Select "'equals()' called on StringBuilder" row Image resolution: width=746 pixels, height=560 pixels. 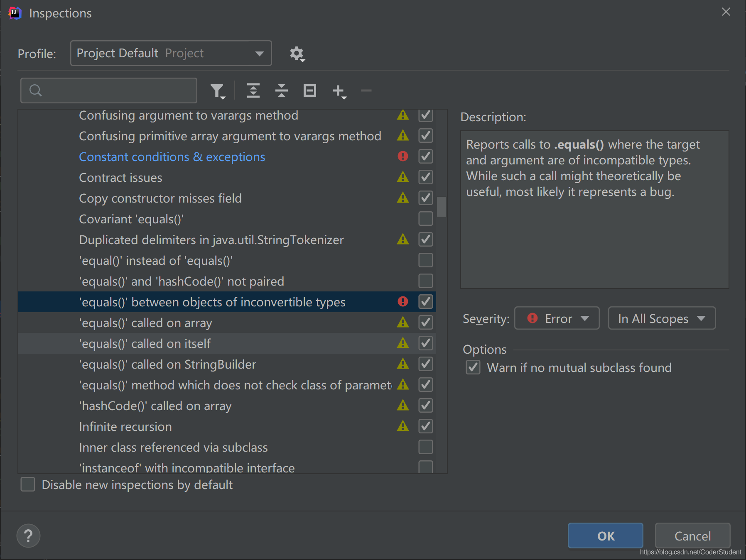(227, 364)
